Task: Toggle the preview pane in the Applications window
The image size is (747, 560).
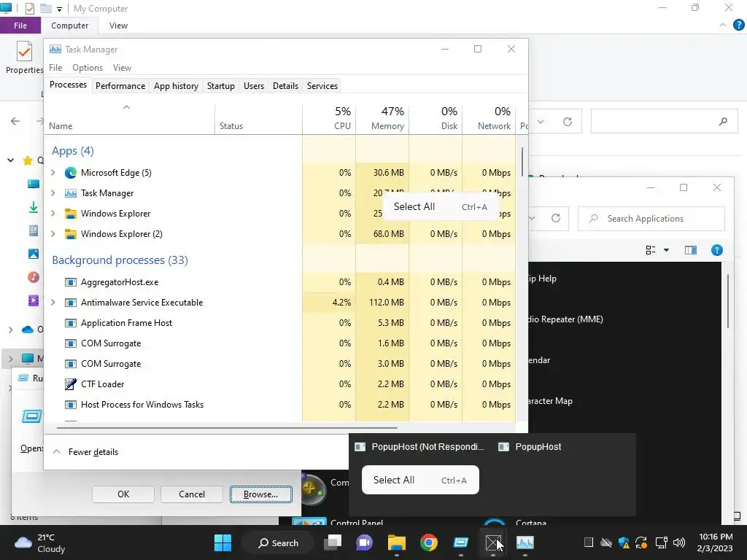Action: [x=691, y=250]
